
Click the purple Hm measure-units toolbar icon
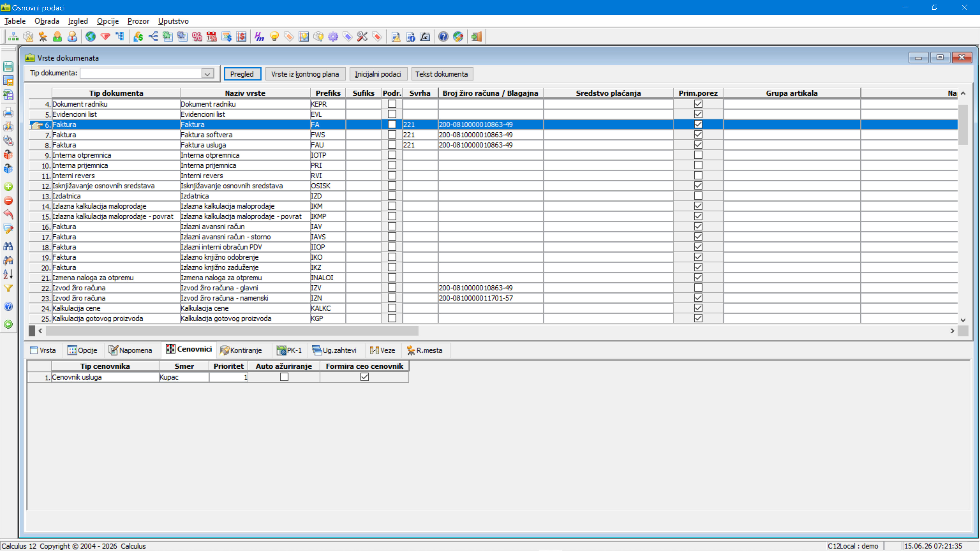point(260,36)
